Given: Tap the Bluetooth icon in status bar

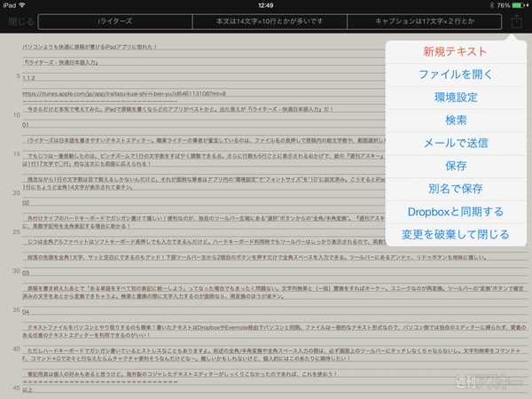Looking at the screenshot, I should [491, 5].
